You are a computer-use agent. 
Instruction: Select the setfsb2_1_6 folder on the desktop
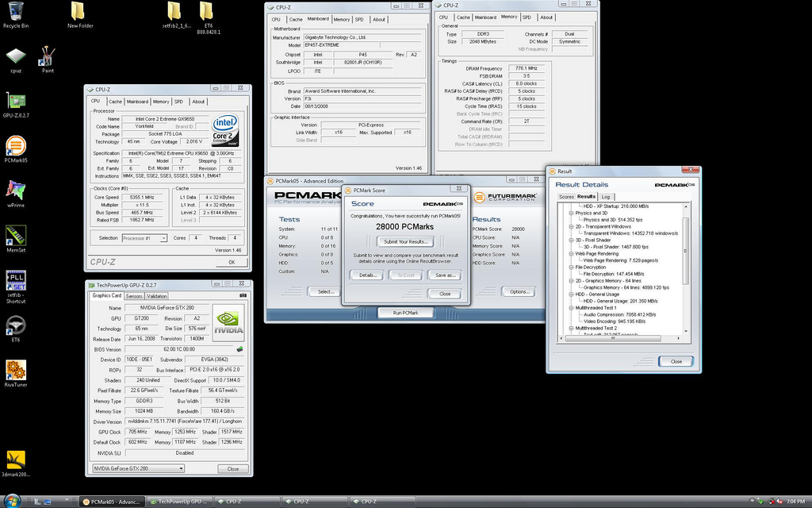(x=176, y=15)
